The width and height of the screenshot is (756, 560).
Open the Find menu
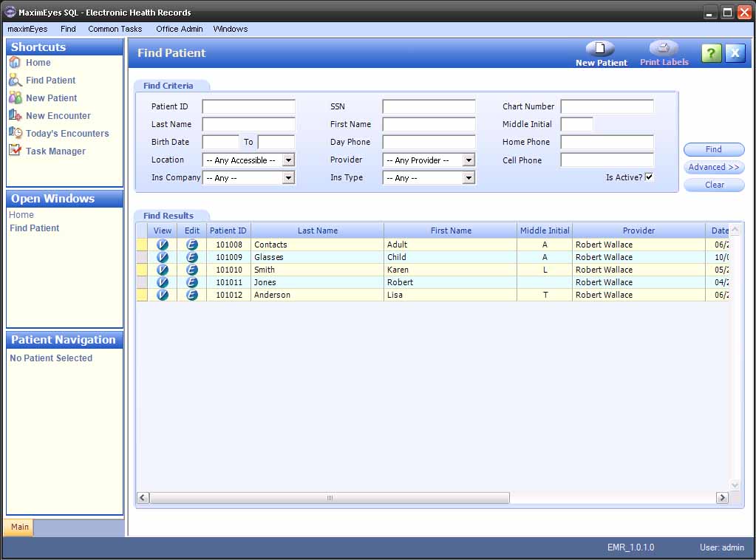(x=68, y=29)
